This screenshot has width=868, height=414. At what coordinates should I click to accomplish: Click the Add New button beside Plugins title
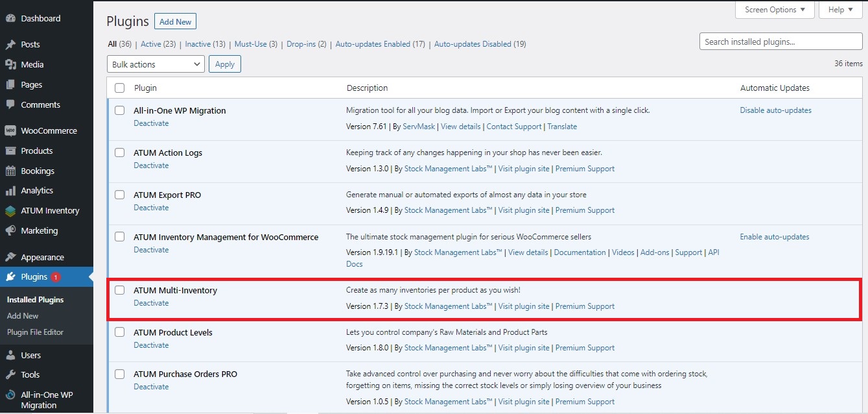pyautogui.click(x=175, y=21)
